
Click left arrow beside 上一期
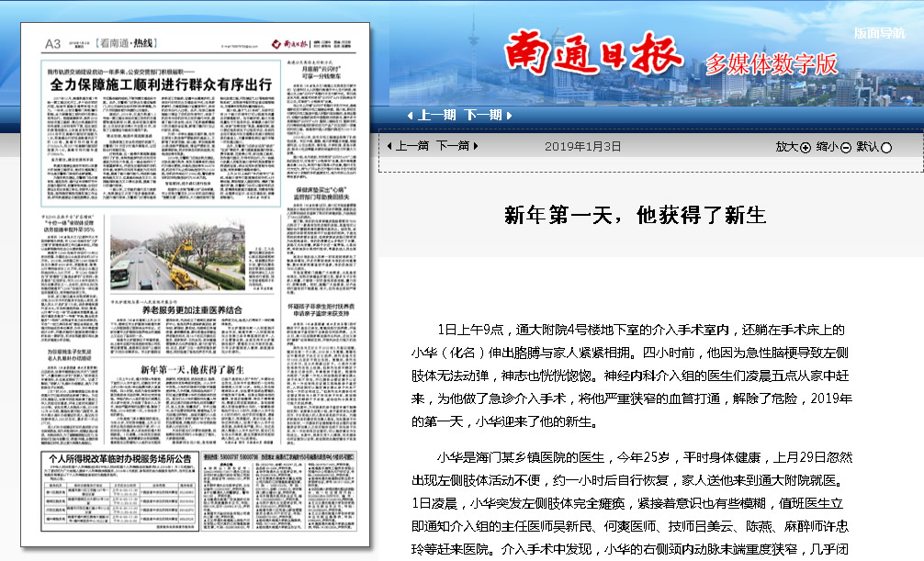click(411, 116)
